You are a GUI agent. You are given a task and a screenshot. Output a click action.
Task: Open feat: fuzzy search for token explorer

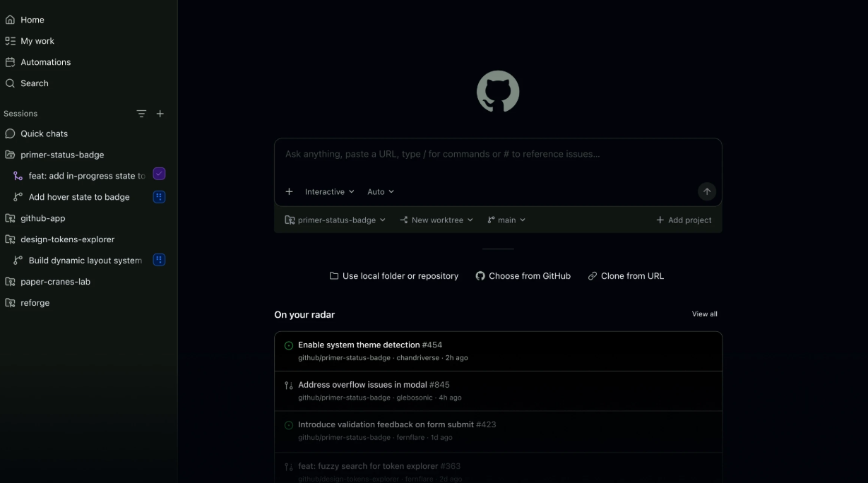(498, 468)
